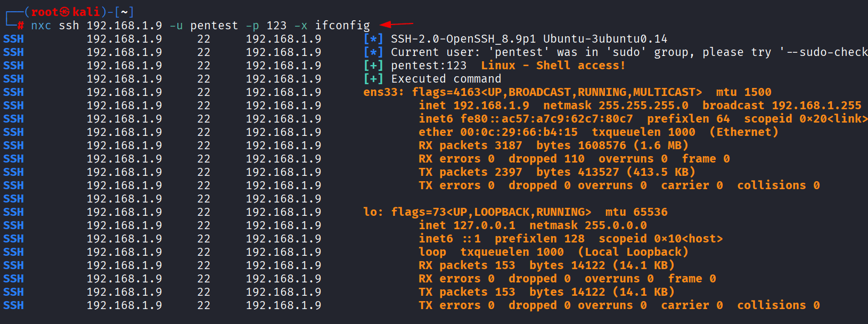Viewport: 868px width, 324px height.
Task: Click the [*] marker beside the OpenSSH banner
Action: pyautogui.click(x=373, y=39)
